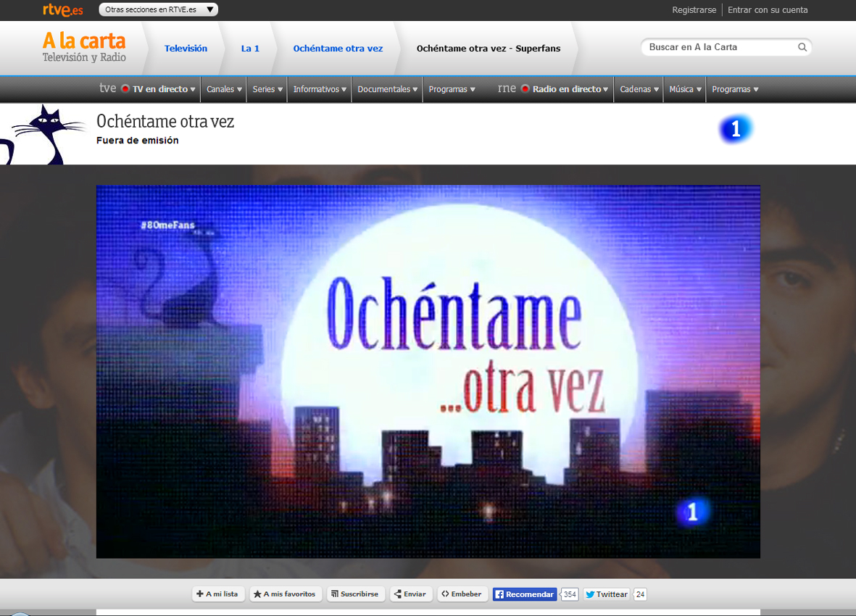Viewport: 856px width, 616px height.
Task: Click the tve logo in navigation bar
Action: point(107,88)
